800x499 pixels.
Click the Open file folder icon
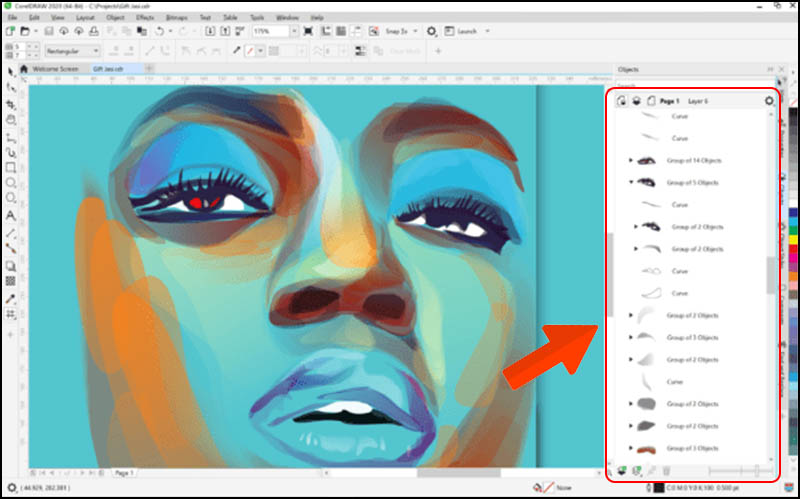pos(24,31)
